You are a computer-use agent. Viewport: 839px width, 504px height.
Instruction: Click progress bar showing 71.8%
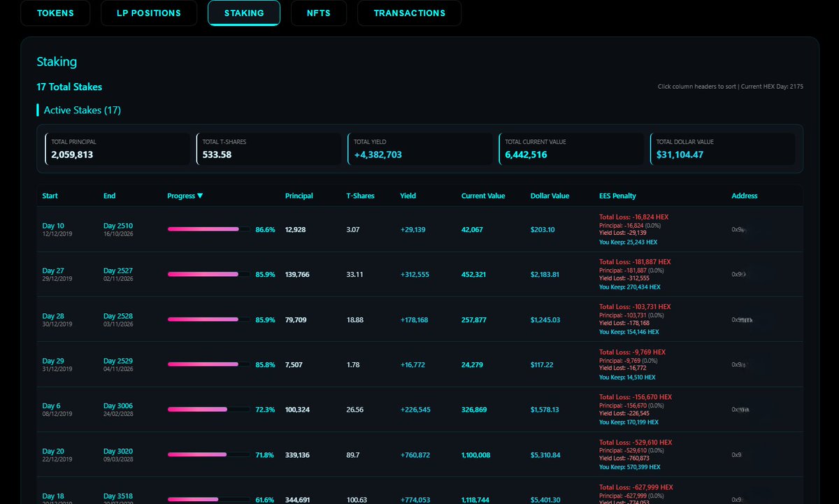(x=209, y=455)
